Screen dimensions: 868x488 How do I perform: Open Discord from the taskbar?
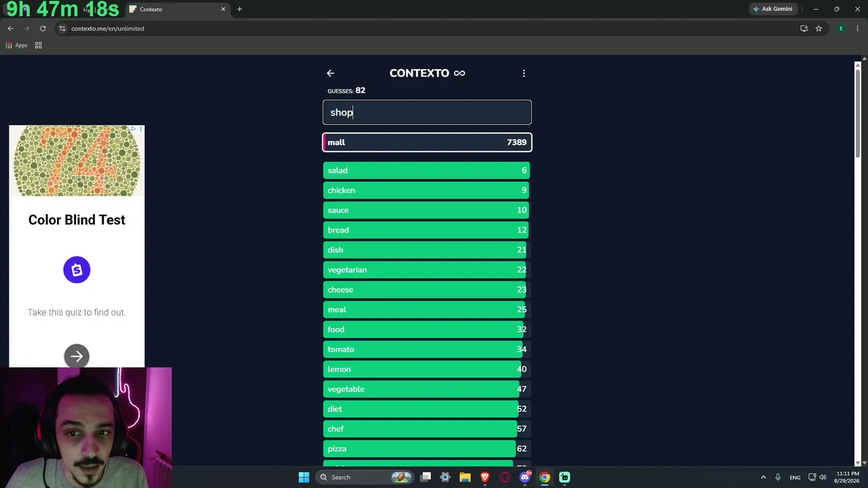(x=525, y=477)
